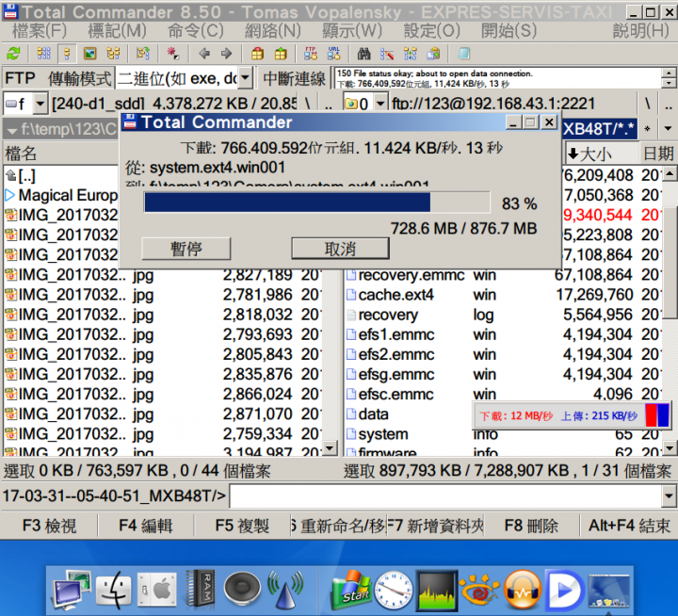
Task: Go back with the left arrow icon
Action: pyautogui.click(x=204, y=54)
